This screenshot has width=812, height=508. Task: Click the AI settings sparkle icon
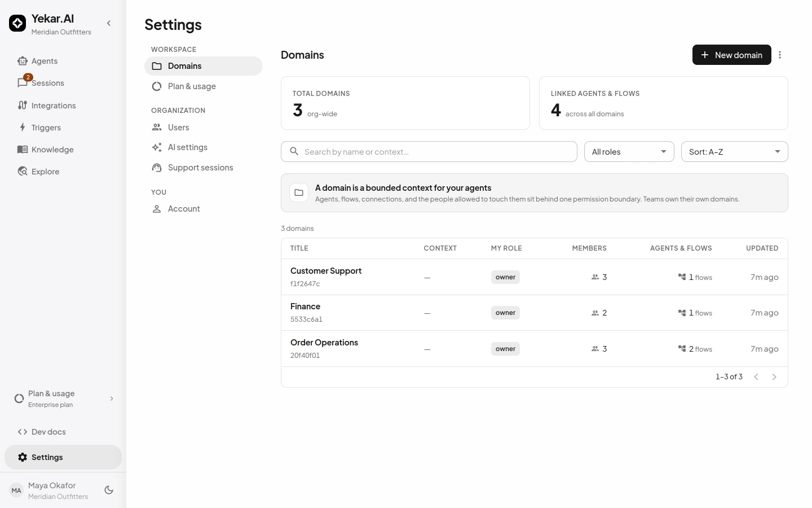coord(157,147)
